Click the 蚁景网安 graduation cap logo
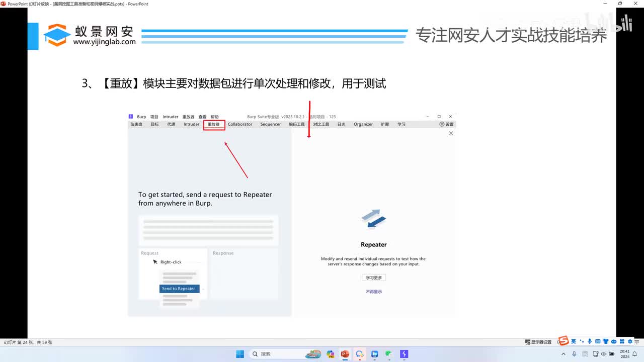This screenshot has height=362, width=644. click(57, 35)
